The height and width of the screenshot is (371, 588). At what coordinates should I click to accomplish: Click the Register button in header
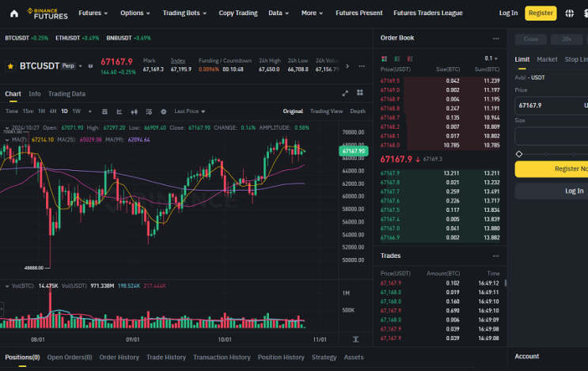[x=541, y=13]
